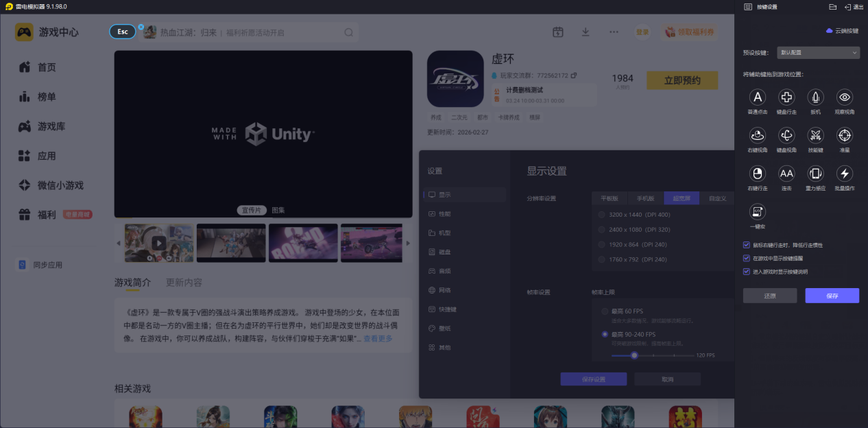
Task: Select the 准星 crosshair icon
Action: pyautogui.click(x=845, y=135)
